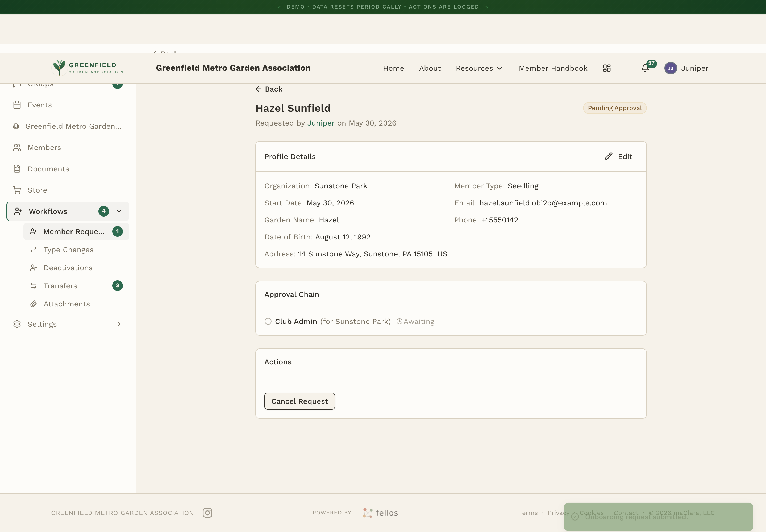Collapse the Workflows section chevron
The height and width of the screenshot is (532, 766).
tap(119, 211)
